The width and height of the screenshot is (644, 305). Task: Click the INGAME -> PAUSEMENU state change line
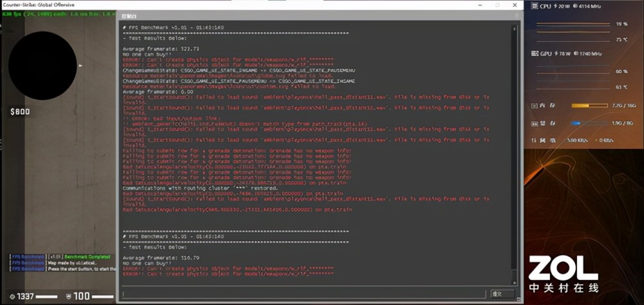coord(239,71)
